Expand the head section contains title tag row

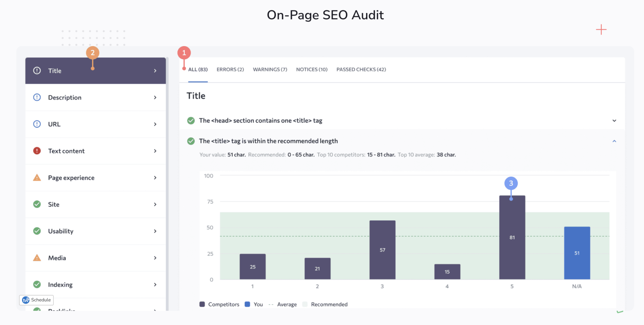pyautogui.click(x=614, y=121)
